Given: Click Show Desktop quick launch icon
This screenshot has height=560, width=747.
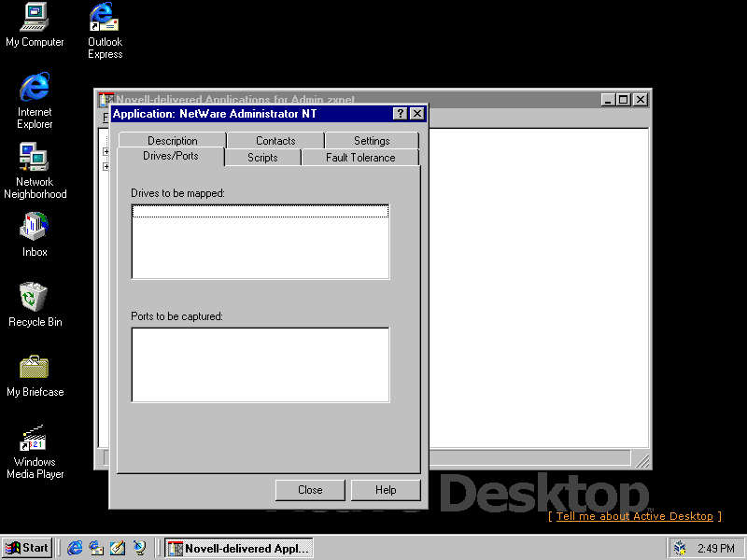Looking at the screenshot, I should (x=118, y=548).
